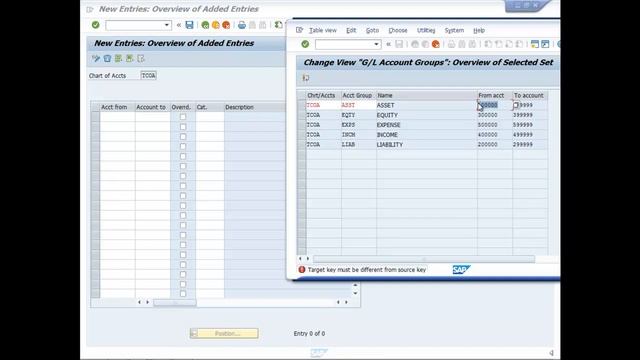
Task: Click the Chart of Accts field showing TCOA
Action: point(148,76)
